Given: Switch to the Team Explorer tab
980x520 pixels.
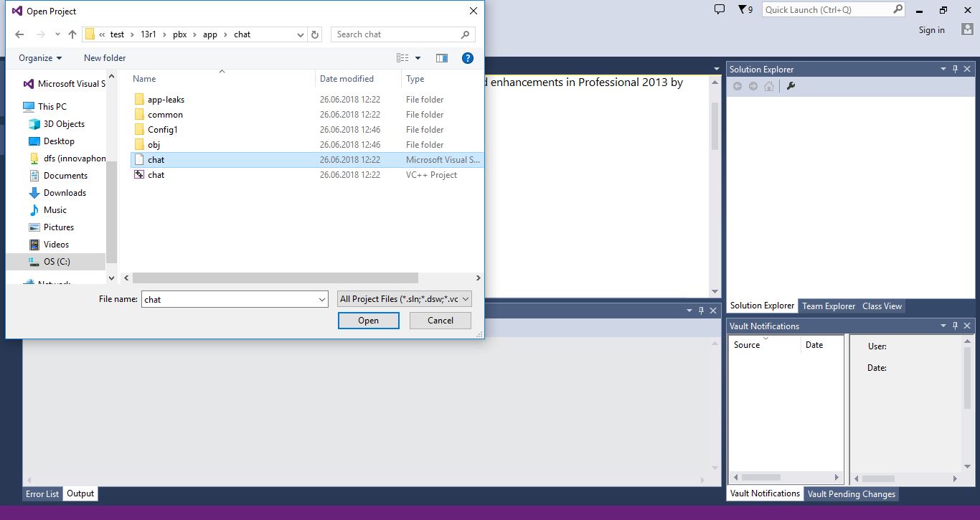Looking at the screenshot, I should [x=829, y=306].
